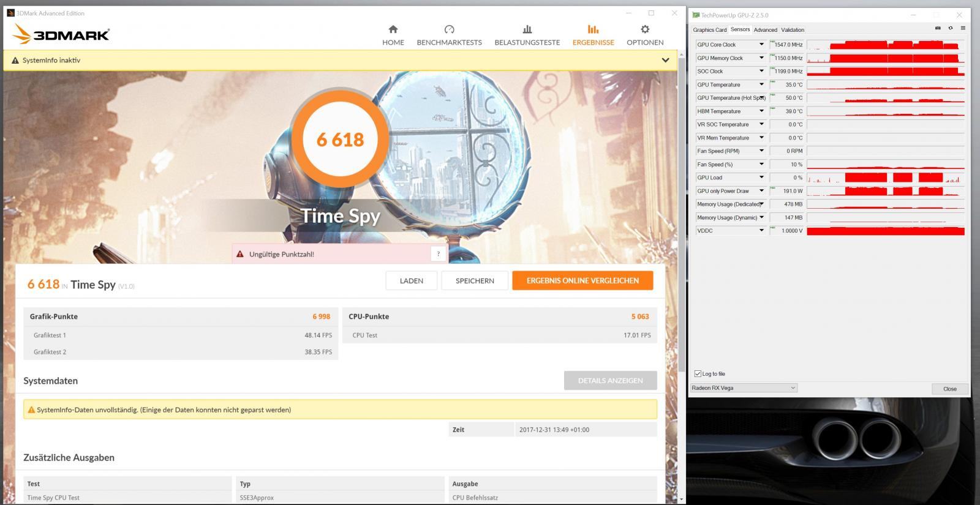Click scrollbar up arrow in 3DMark
Image resolution: width=980 pixels, height=505 pixels.
pyautogui.click(x=682, y=55)
